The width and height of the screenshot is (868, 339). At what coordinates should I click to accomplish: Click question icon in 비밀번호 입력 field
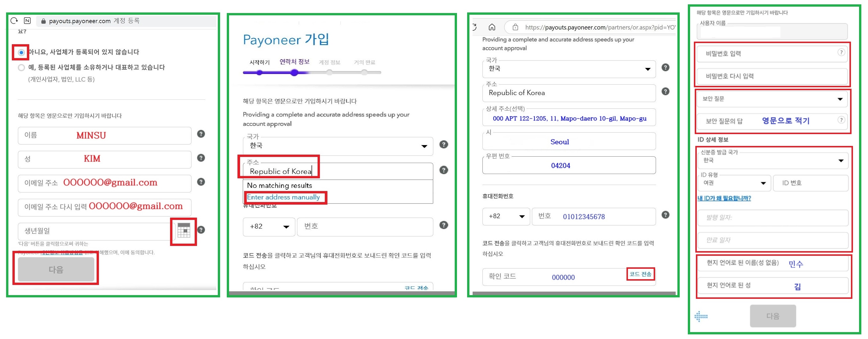pyautogui.click(x=841, y=53)
